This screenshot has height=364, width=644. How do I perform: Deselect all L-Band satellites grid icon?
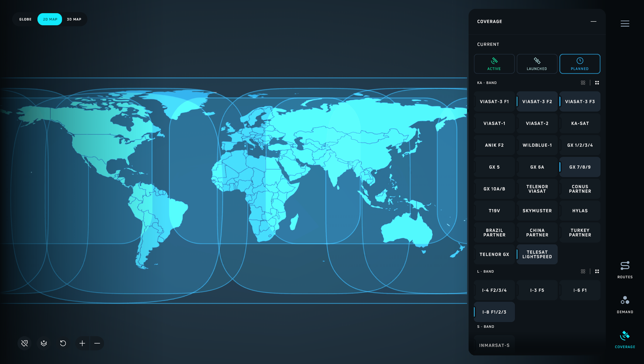point(583,271)
